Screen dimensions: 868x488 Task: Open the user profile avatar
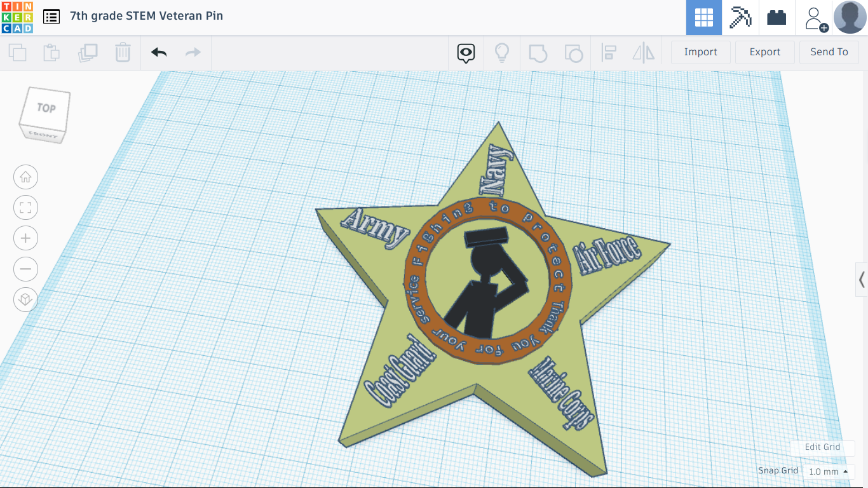(x=850, y=17)
